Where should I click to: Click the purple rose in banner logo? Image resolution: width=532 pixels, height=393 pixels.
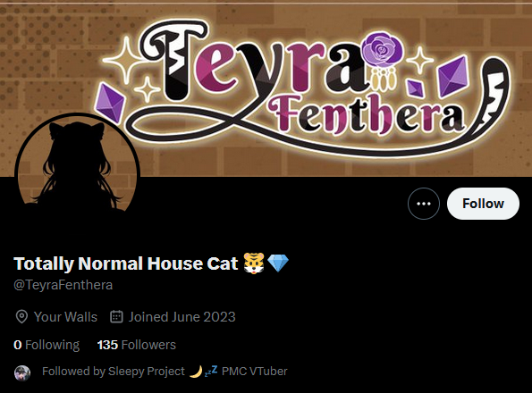[x=383, y=49]
